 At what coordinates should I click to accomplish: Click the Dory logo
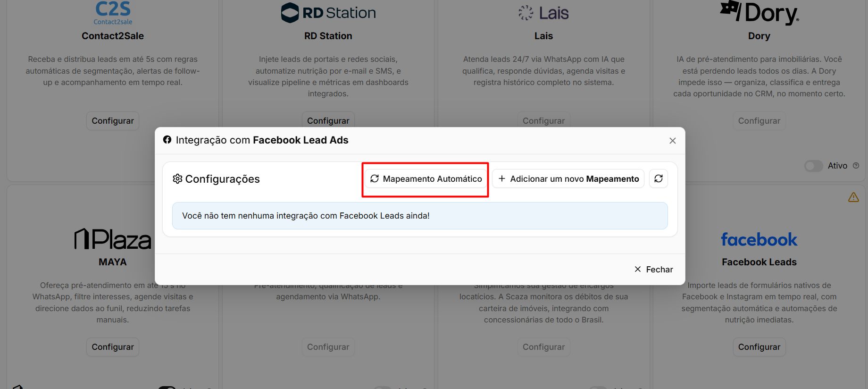(759, 13)
